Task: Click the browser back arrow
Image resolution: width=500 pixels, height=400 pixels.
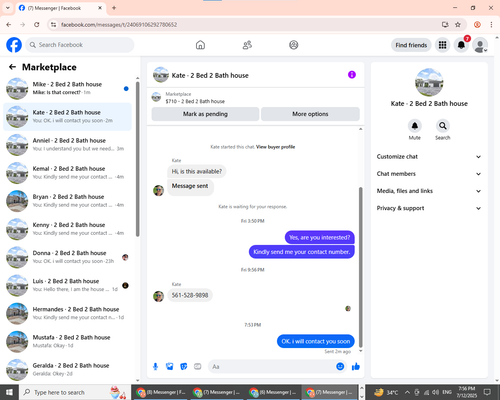Action: pos(9,24)
